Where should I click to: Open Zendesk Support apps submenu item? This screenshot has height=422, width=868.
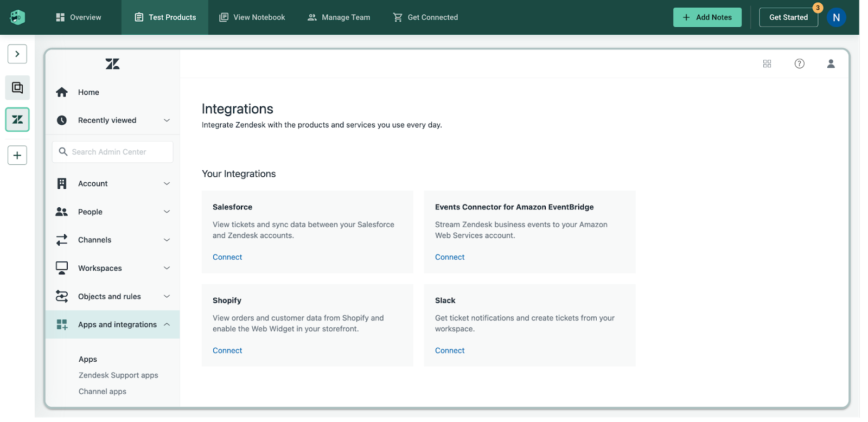(118, 375)
